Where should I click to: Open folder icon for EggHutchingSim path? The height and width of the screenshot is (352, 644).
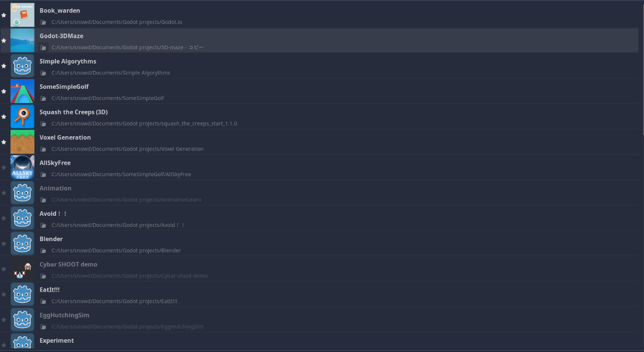point(43,327)
